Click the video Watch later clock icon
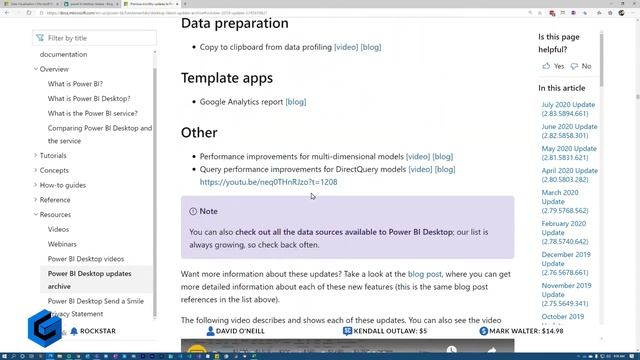 tap(451, 349)
